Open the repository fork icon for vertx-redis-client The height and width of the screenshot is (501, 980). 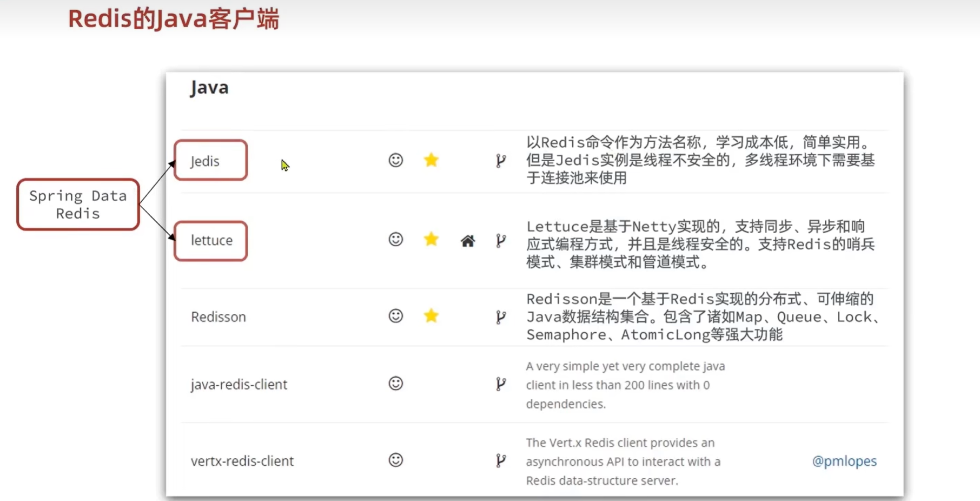[x=501, y=461]
